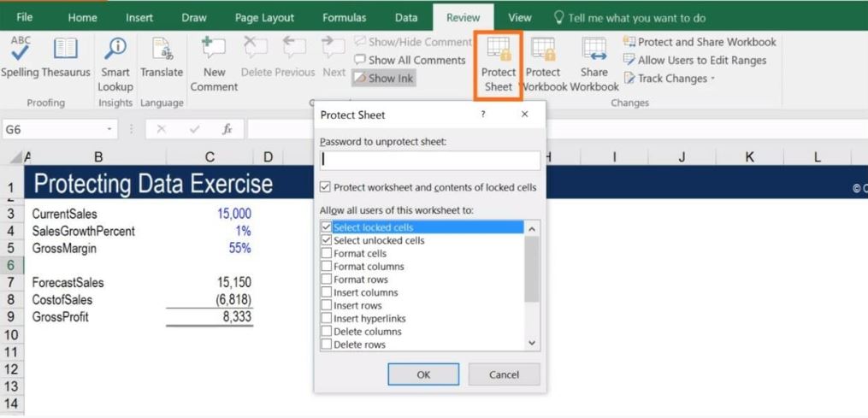Expand the Name Box dropdown arrow
Screen dimensions: 868x418
pos(109,130)
